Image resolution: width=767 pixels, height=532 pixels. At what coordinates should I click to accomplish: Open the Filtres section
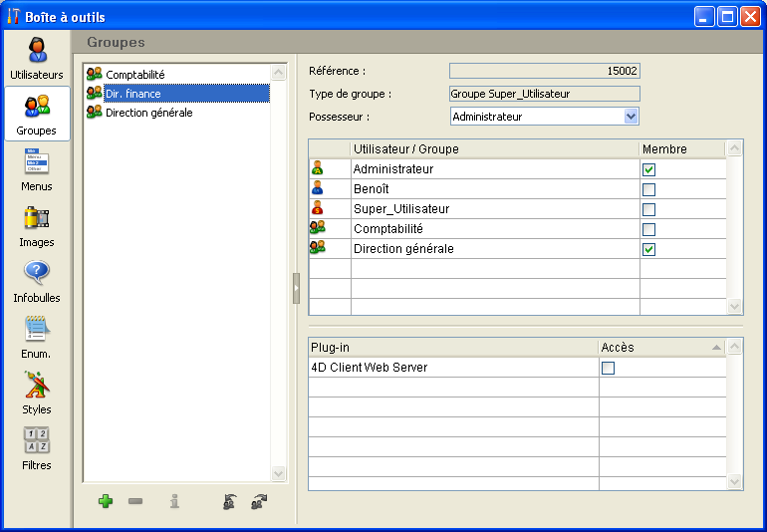coord(37,448)
